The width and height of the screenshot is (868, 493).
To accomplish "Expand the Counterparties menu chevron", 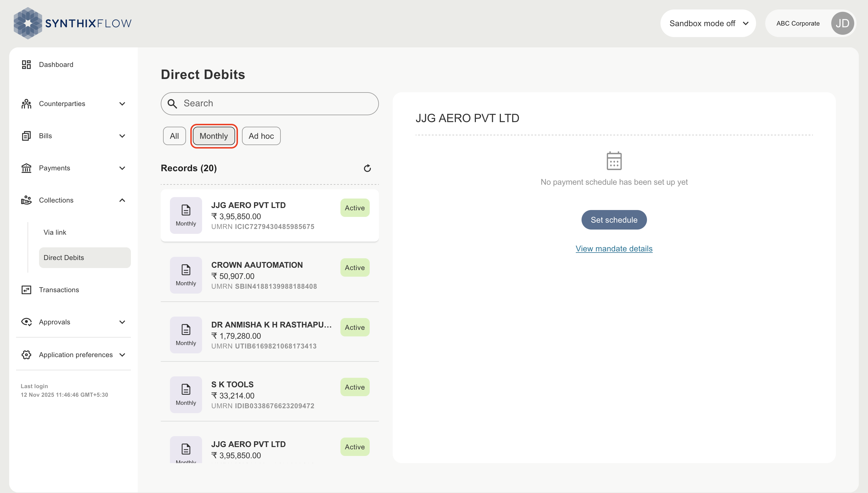I will [123, 104].
